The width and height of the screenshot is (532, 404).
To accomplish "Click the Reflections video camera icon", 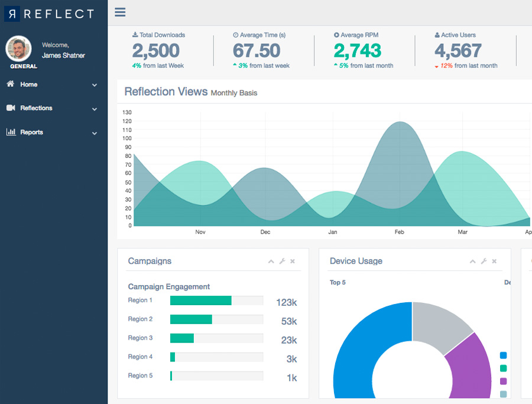I will click(11, 108).
